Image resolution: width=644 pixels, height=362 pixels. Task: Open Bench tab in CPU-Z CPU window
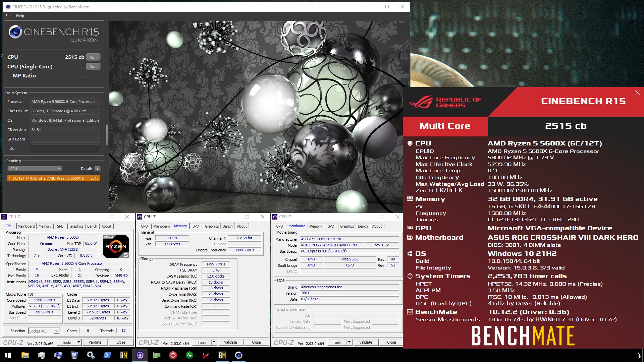[x=92, y=226]
